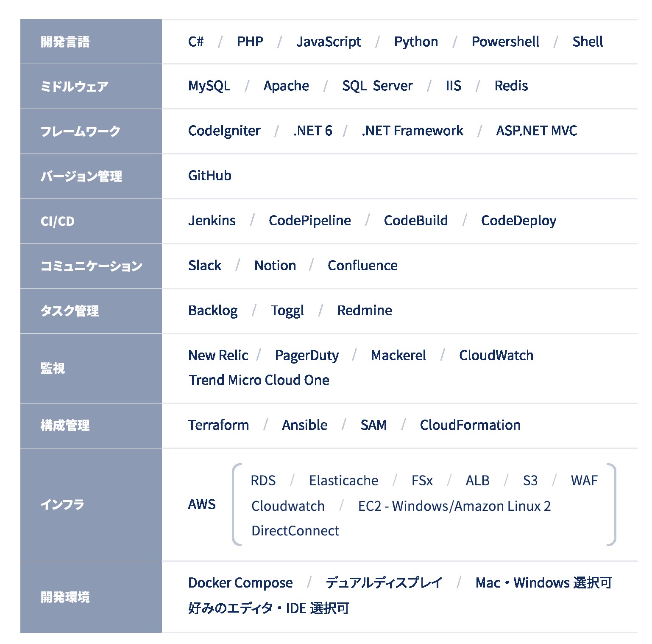Select Trend Micro Cloud One
Viewport: 652px width, 644px height.
(x=259, y=380)
